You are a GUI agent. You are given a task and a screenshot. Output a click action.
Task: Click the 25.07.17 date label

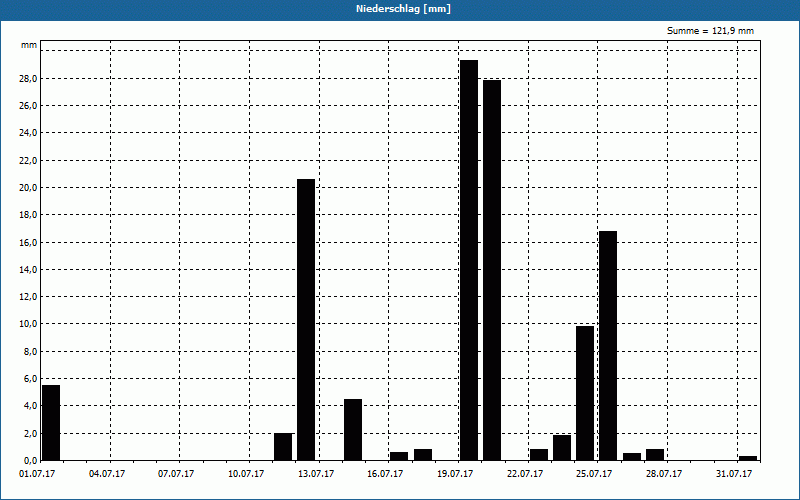(594, 474)
